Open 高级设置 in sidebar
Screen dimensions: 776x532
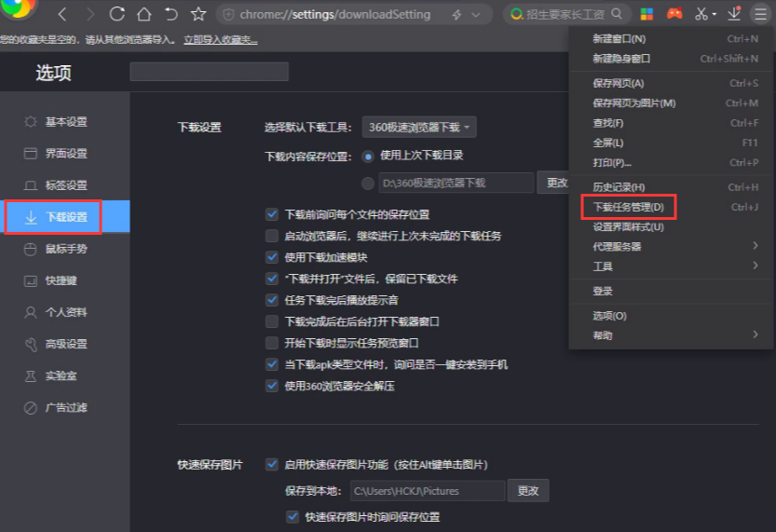[66, 344]
